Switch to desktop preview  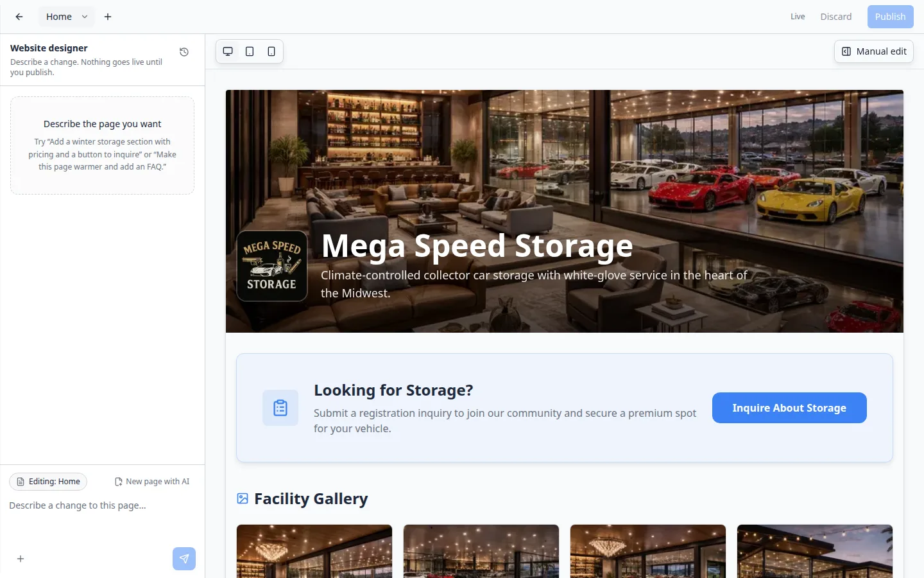228,51
